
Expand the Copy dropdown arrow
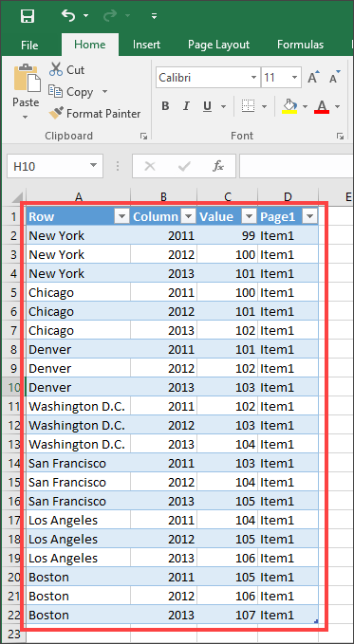tap(104, 92)
